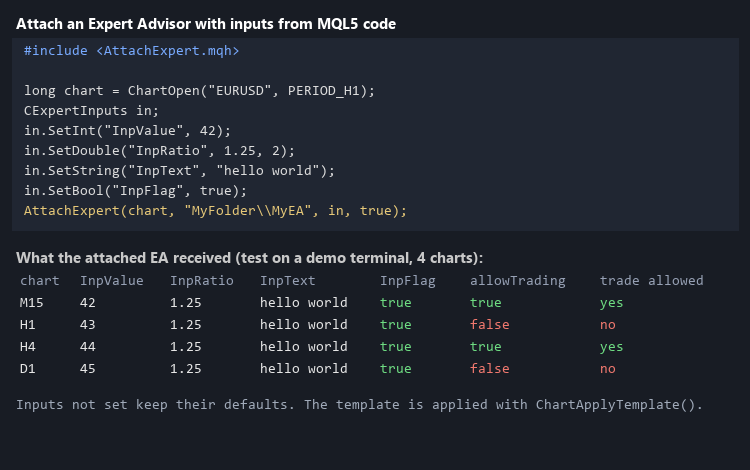Click the trade allowed 'yes' in M15 row
The image size is (750, 470).
click(611, 303)
